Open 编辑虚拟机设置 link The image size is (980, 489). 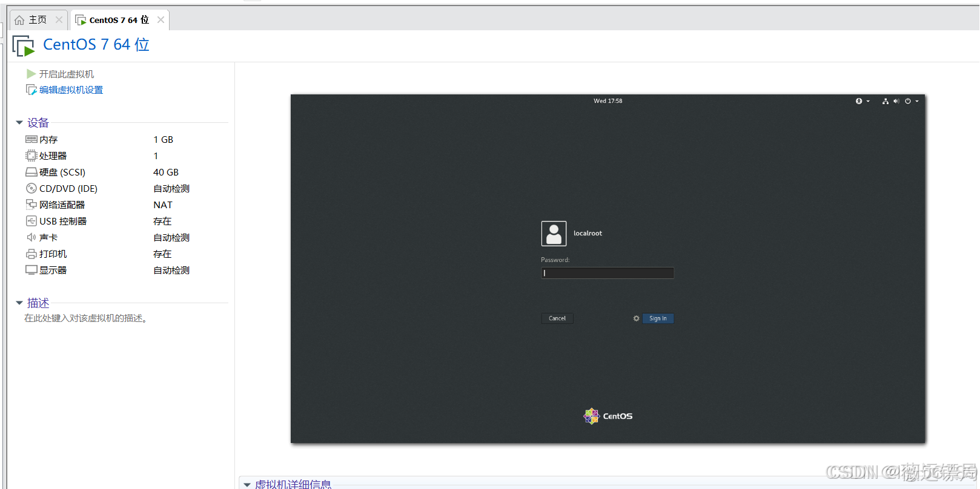click(71, 90)
